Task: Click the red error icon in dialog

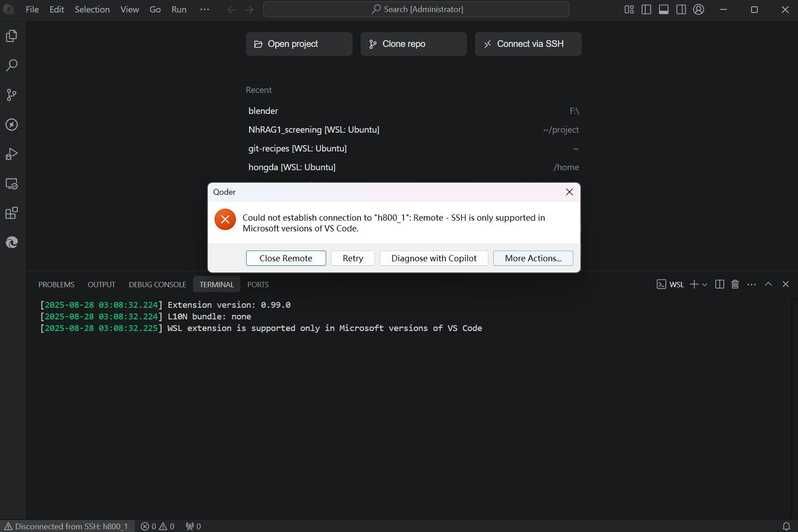Action: tap(225, 219)
